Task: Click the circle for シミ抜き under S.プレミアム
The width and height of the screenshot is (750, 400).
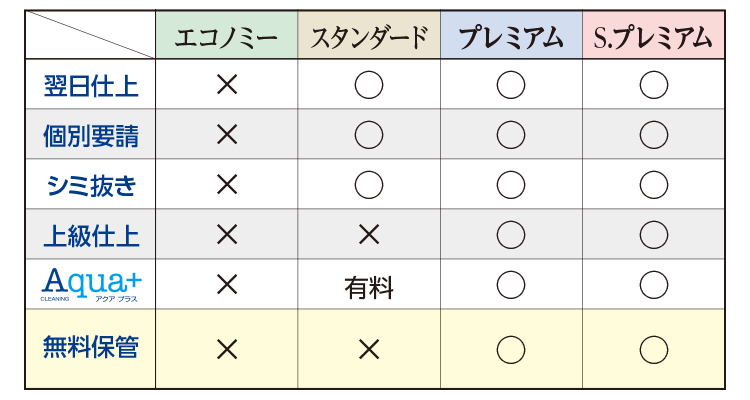Action: 654,185
